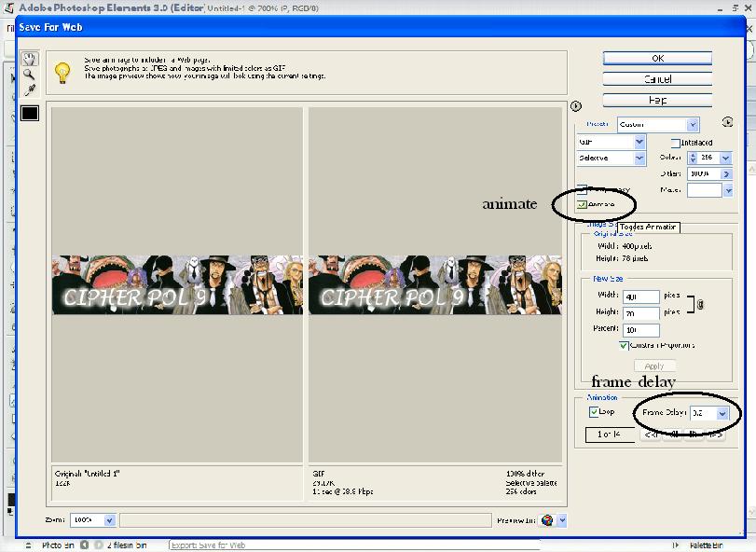
Task: Click the Photo Bin label
Action: tap(58, 545)
